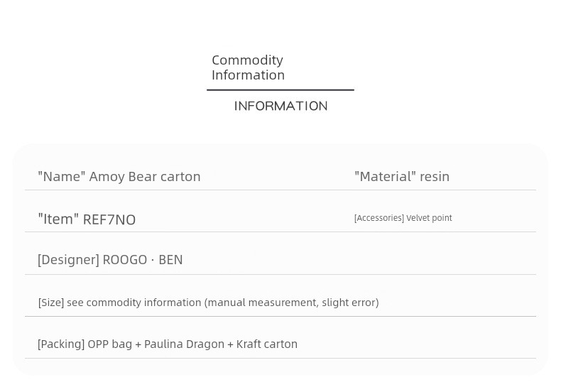Click the 'Item' REF7NO entry
Image resolution: width=561 pixels, height=392 pixels.
click(87, 219)
